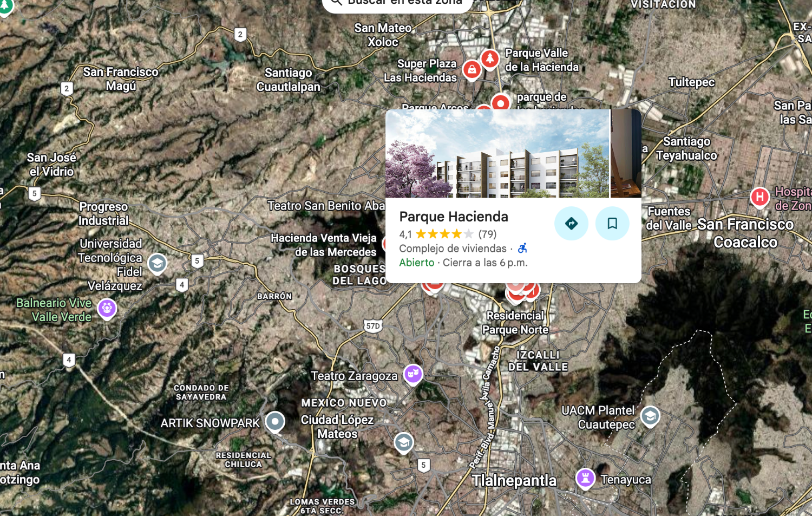Select the IZCALLI DEL VALLE label
The height and width of the screenshot is (516, 812).
[x=538, y=361]
